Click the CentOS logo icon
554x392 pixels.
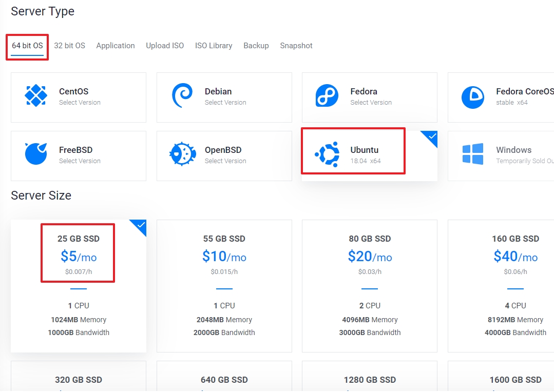click(x=36, y=95)
